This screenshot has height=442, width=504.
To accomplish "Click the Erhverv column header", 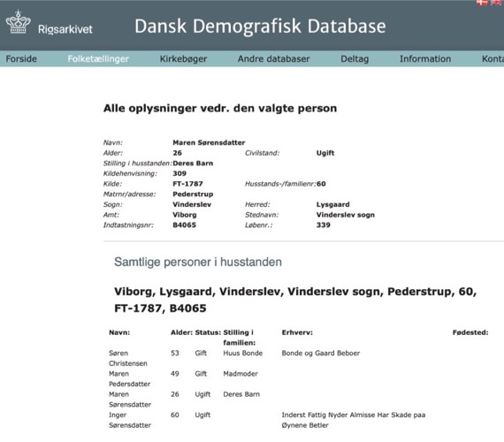I will click(297, 332).
